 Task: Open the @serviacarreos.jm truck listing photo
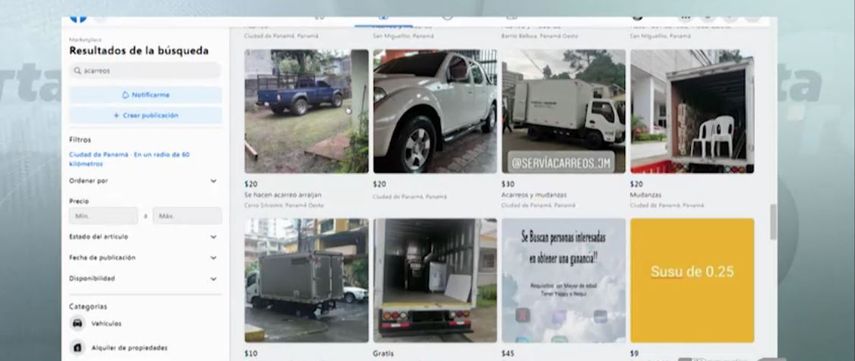[564, 111]
